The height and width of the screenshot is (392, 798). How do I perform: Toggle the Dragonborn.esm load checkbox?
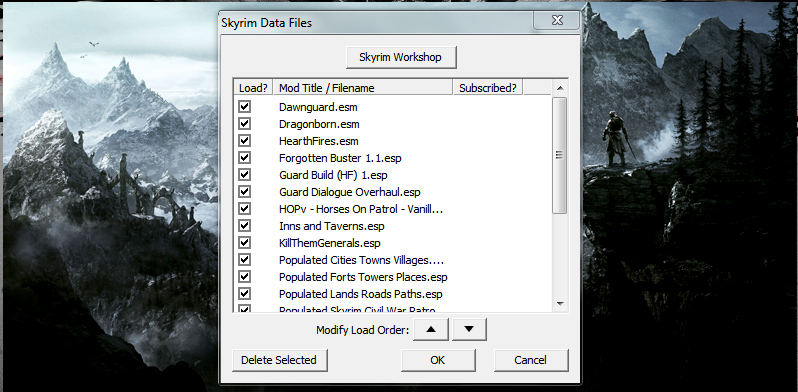245,124
